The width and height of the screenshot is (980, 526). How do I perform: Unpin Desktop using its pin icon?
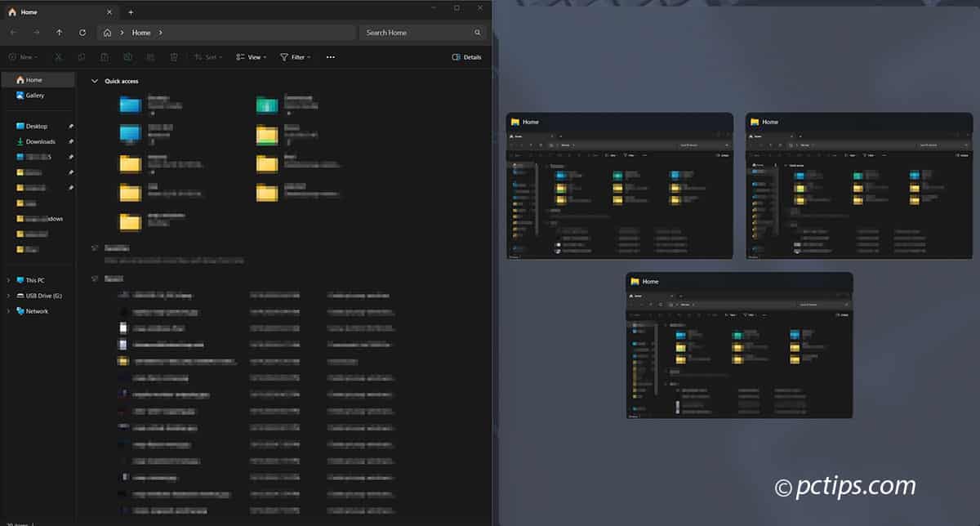(x=71, y=126)
